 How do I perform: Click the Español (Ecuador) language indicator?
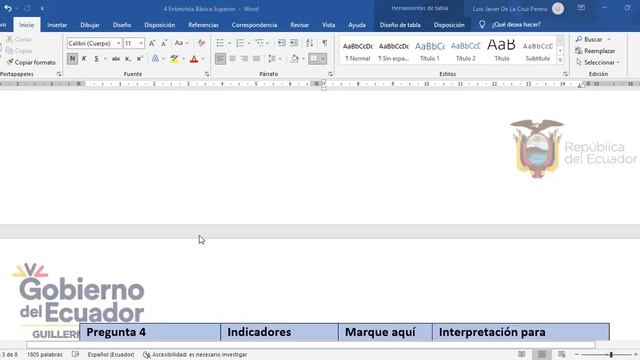111,355
